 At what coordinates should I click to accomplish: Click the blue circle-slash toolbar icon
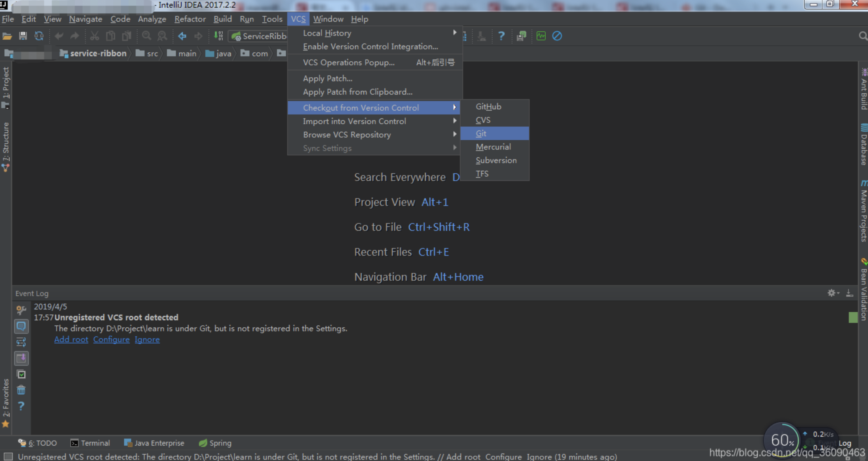556,36
